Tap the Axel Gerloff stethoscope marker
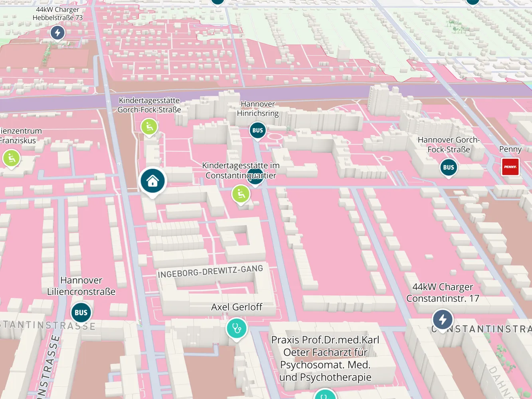This screenshot has height=399, width=532. (237, 329)
